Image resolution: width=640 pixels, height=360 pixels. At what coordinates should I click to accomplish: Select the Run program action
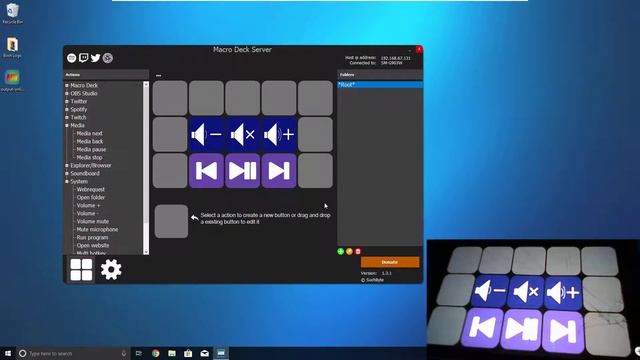[92, 238]
